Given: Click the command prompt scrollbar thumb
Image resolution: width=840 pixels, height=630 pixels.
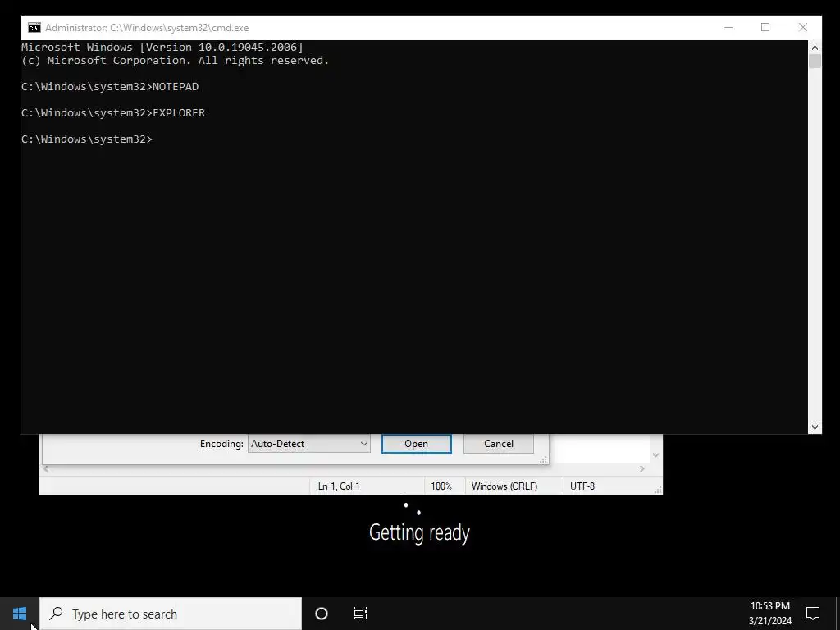Looking at the screenshot, I should (x=815, y=61).
